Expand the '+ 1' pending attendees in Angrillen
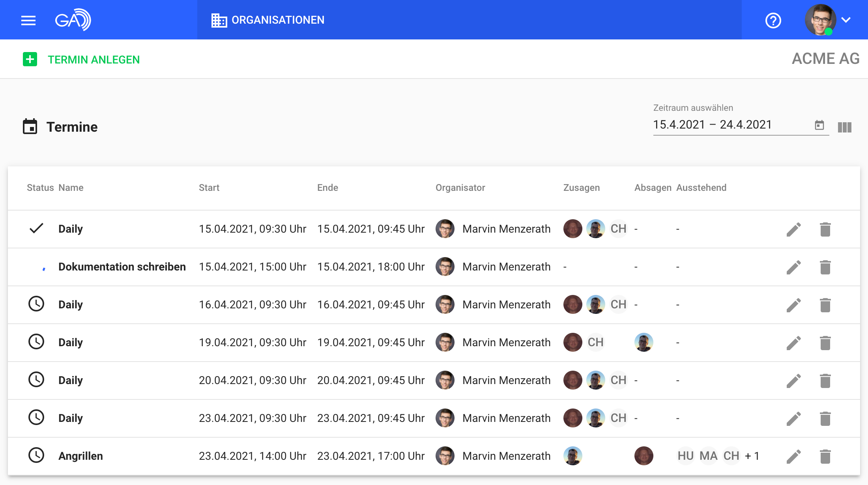 coord(752,456)
